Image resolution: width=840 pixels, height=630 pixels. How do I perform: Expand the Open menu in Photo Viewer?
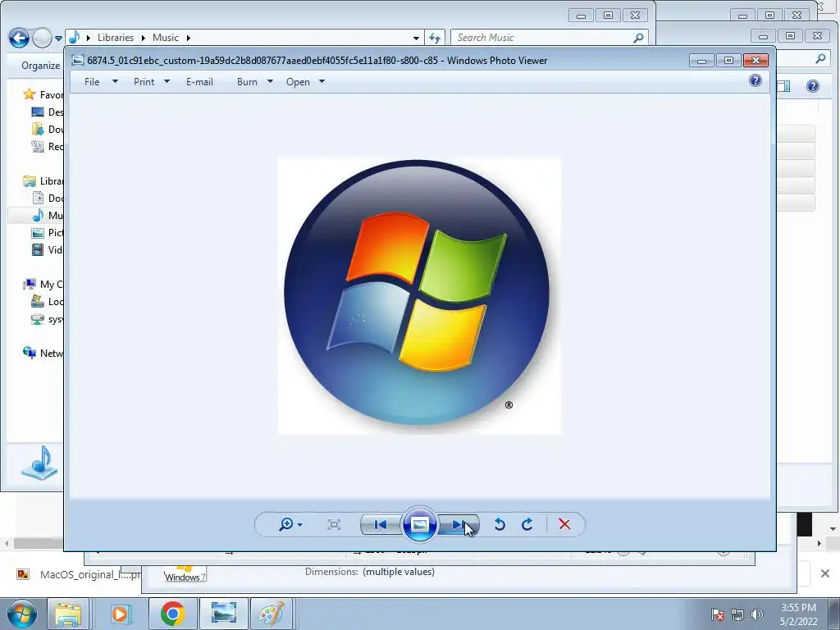(x=305, y=82)
